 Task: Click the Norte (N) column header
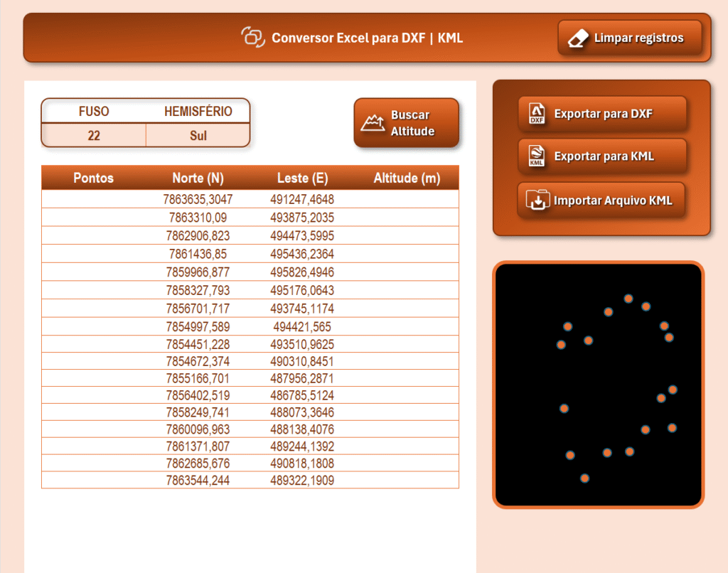coord(198,178)
